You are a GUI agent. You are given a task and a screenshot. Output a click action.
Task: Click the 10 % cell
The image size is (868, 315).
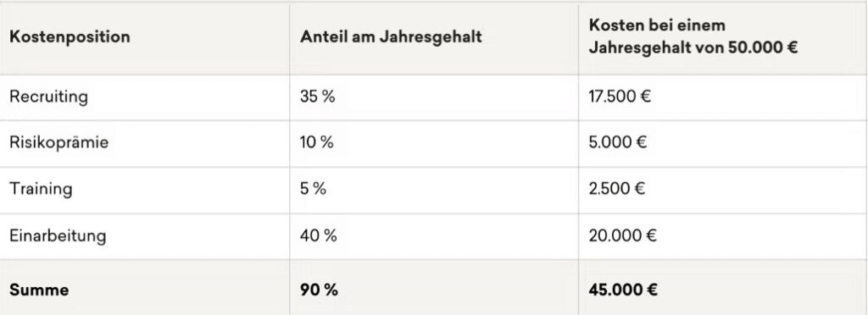317,142
